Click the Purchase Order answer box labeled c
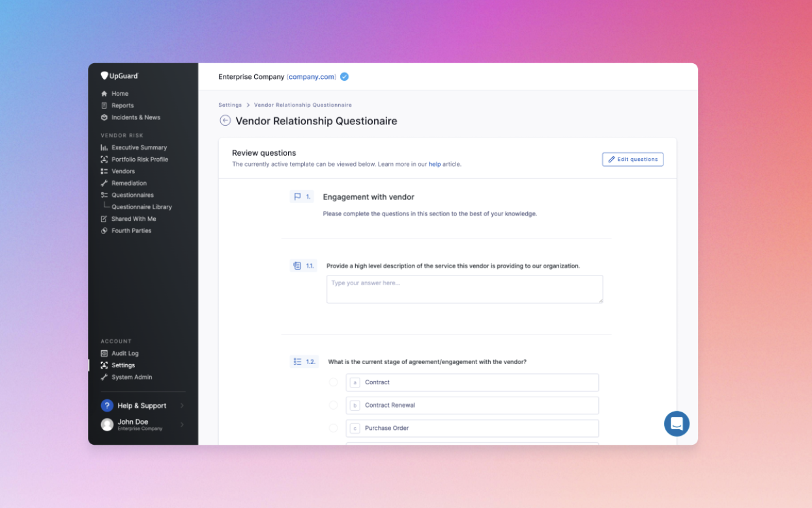This screenshot has width=812, height=508. tap(472, 428)
